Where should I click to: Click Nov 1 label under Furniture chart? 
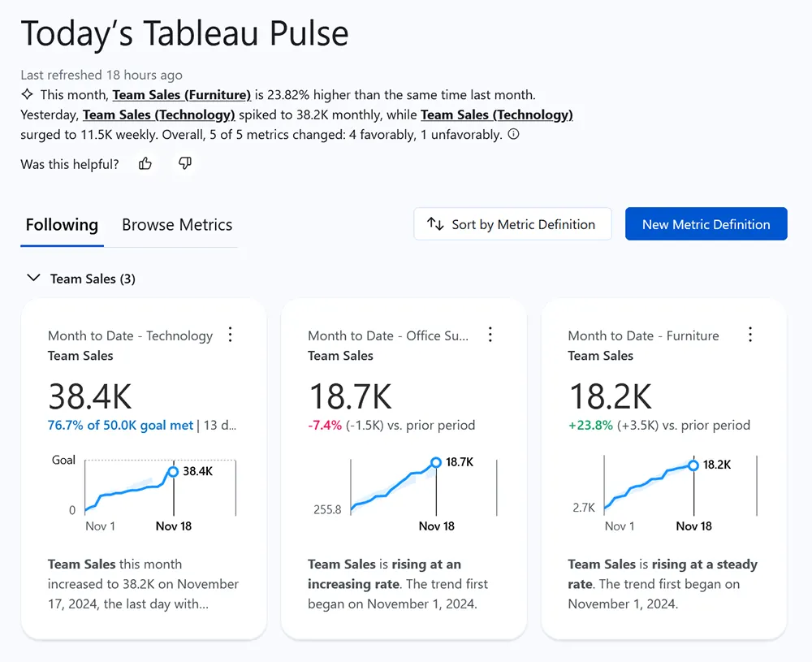(x=620, y=526)
